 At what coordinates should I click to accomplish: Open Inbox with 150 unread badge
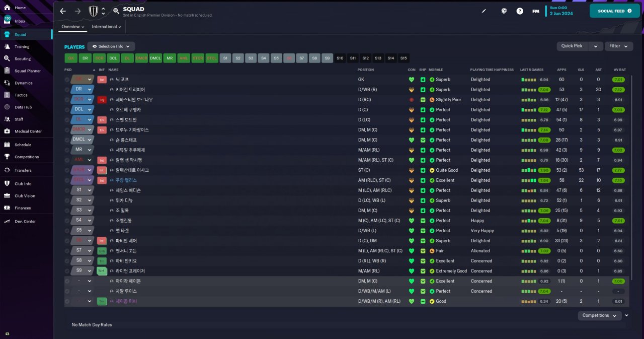[x=7, y=21]
